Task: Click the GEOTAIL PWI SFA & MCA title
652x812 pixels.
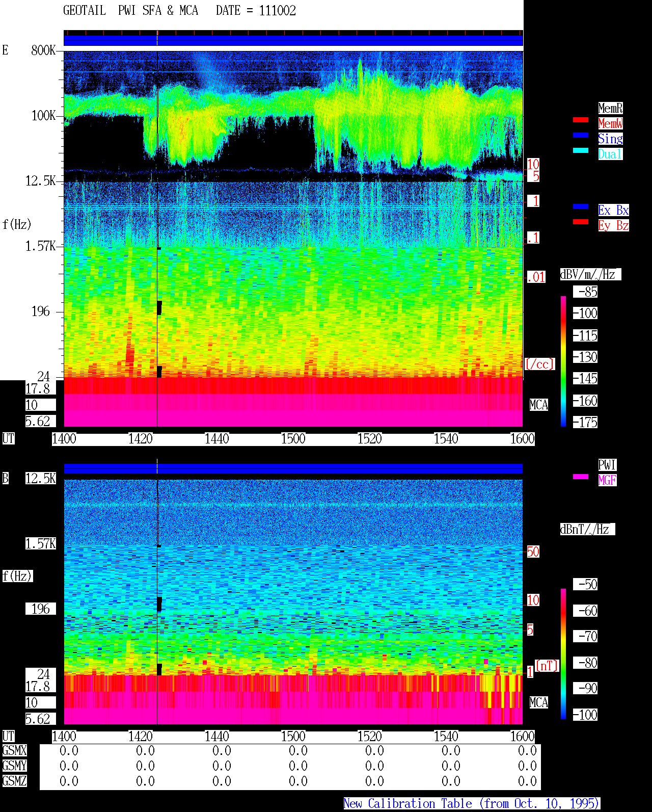Action: (x=131, y=11)
